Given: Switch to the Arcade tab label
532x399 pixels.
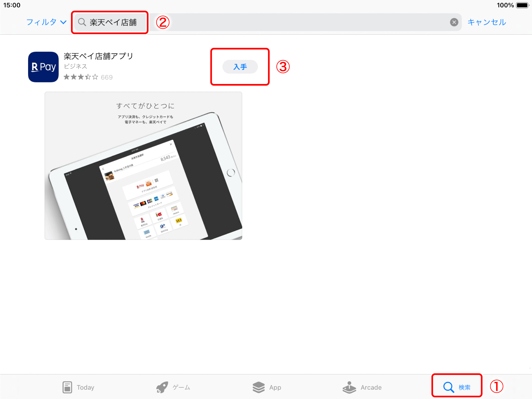Looking at the screenshot, I should point(371,387).
